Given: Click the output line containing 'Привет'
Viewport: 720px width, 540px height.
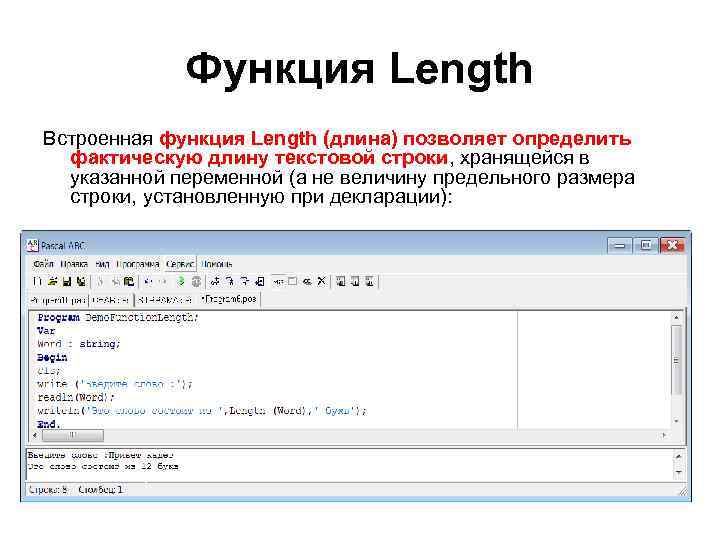Looking at the screenshot, I should click(101, 456).
